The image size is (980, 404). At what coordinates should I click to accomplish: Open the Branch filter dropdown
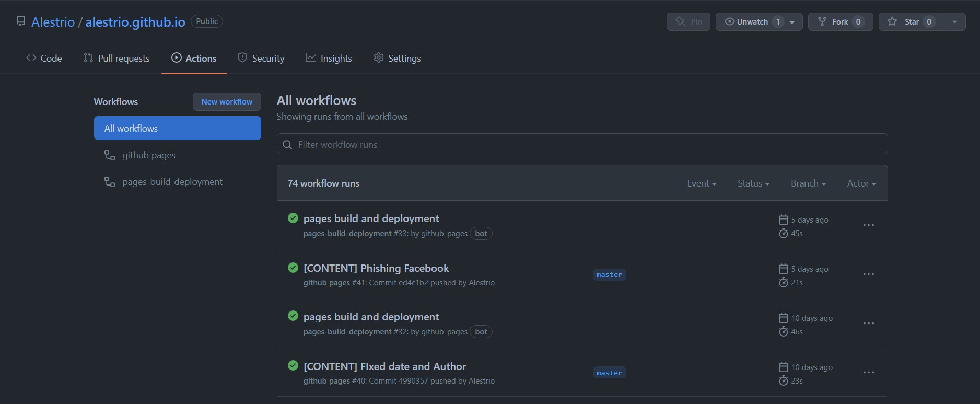click(808, 183)
